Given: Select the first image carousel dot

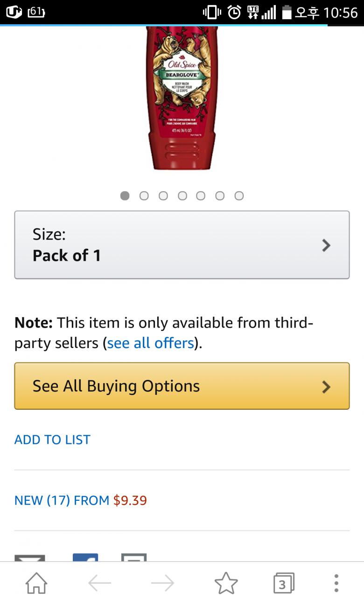Looking at the screenshot, I should 125,196.
